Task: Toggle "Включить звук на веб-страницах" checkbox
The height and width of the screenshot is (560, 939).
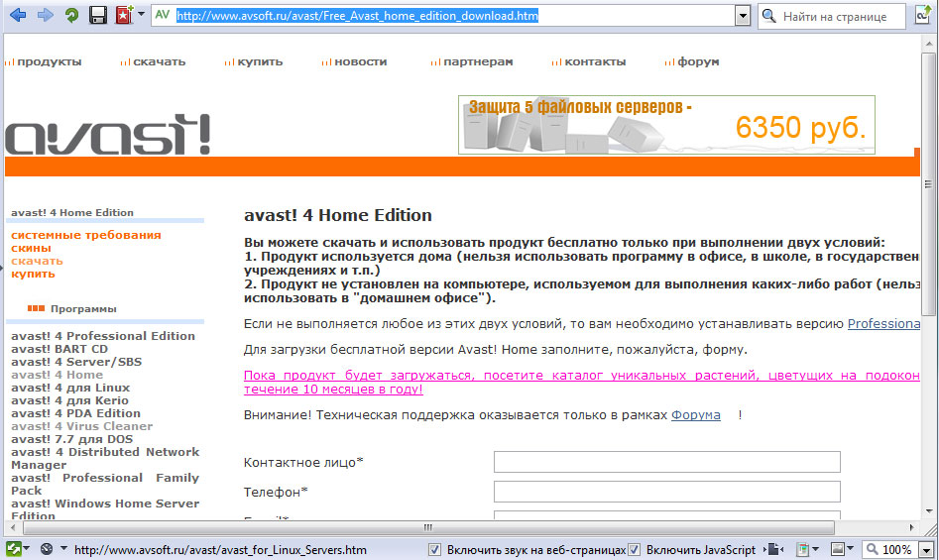Action: tap(434, 549)
